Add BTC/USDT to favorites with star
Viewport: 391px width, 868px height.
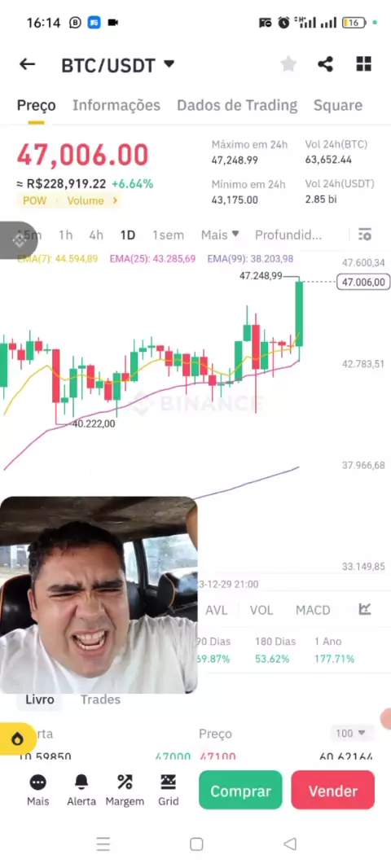pyautogui.click(x=288, y=64)
